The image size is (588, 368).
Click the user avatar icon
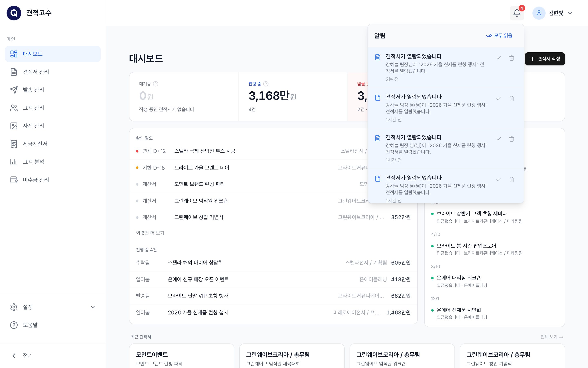coord(539,13)
